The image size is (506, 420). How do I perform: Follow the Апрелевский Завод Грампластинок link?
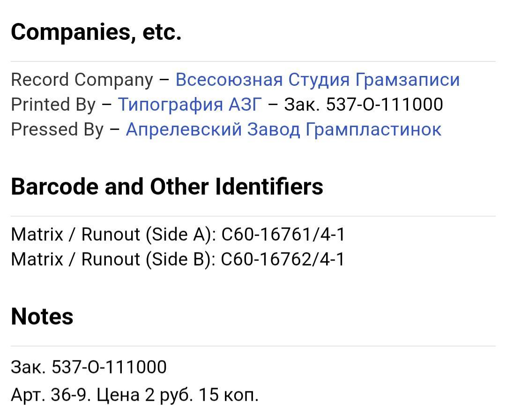pyautogui.click(x=283, y=129)
